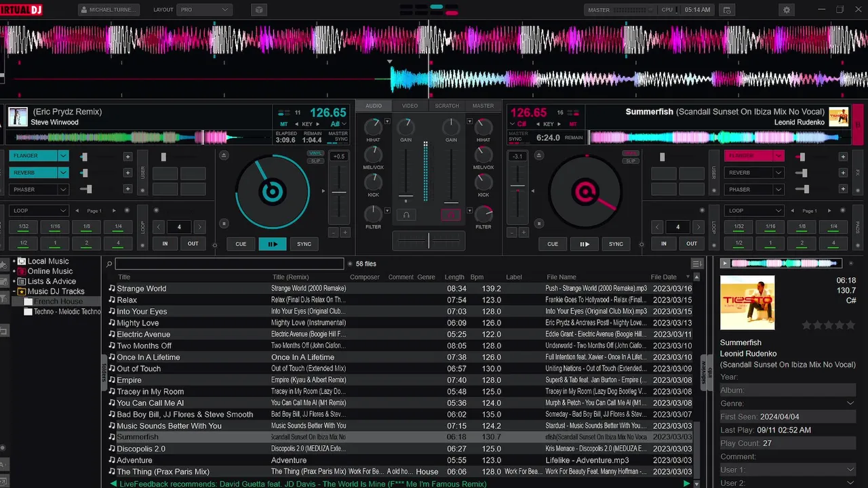Double loop length on right deck

[x=698, y=227]
